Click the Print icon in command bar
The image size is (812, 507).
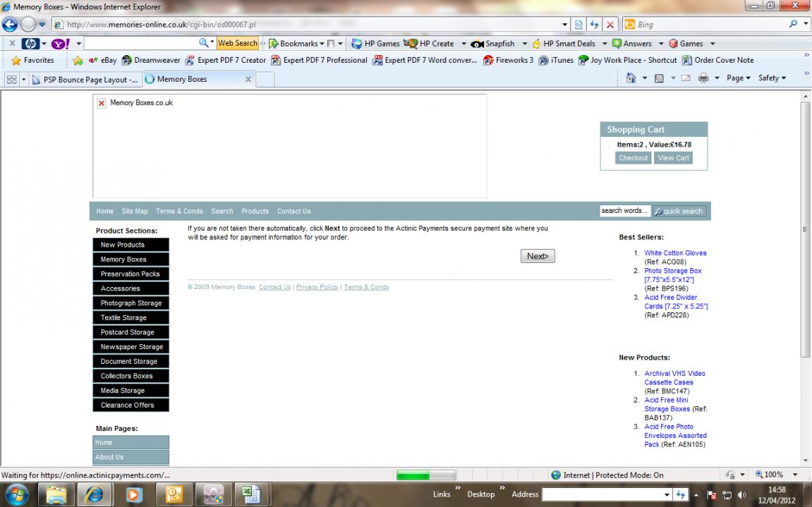click(x=703, y=78)
